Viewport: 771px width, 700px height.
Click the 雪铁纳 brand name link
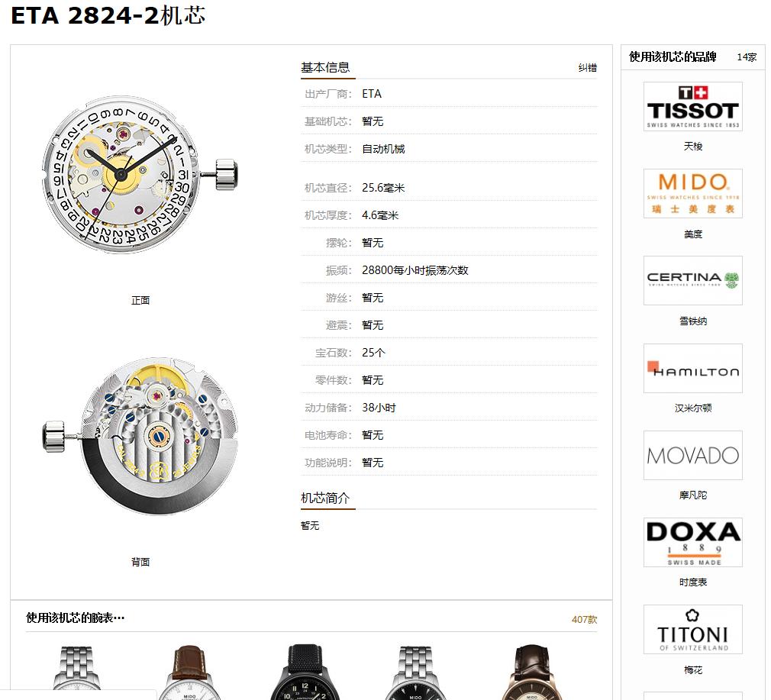click(693, 321)
